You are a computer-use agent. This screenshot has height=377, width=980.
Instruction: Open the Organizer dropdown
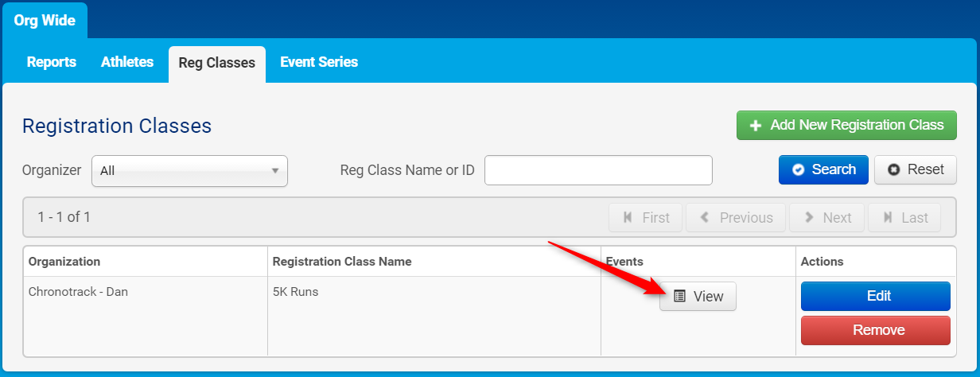tap(189, 171)
